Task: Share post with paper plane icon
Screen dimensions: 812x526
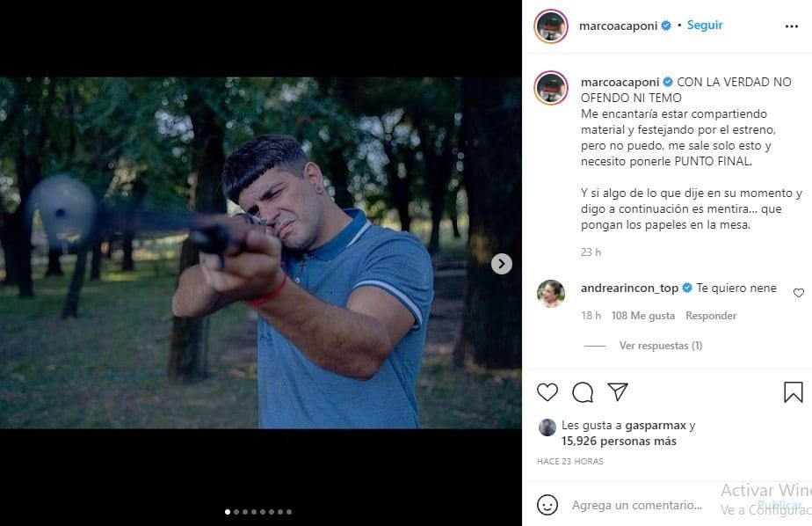Action: (x=618, y=392)
